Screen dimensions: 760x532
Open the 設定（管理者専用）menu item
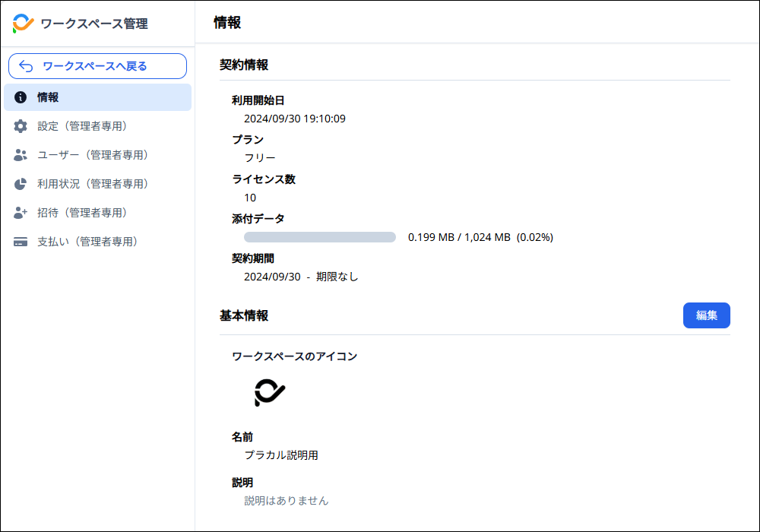tap(82, 126)
